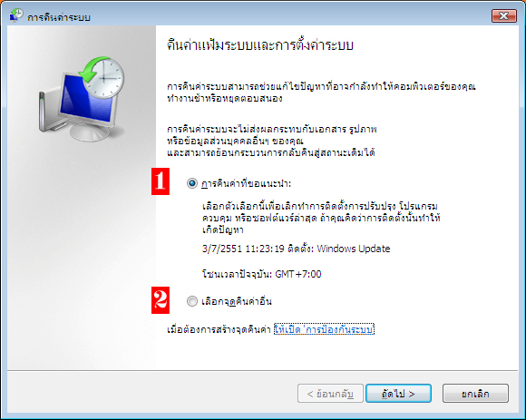The width and height of the screenshot is (526, 420).
Task: Click the 'การคืนค่าที่ขอแนะนำ:' option label
Action: coord(246,184)
